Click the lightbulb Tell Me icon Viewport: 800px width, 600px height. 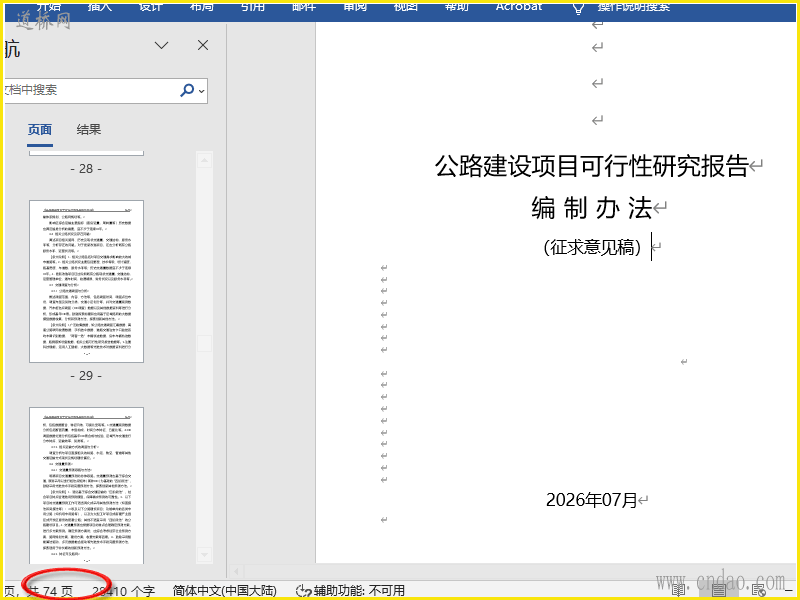pyautogui.click(x=578, y=8)
